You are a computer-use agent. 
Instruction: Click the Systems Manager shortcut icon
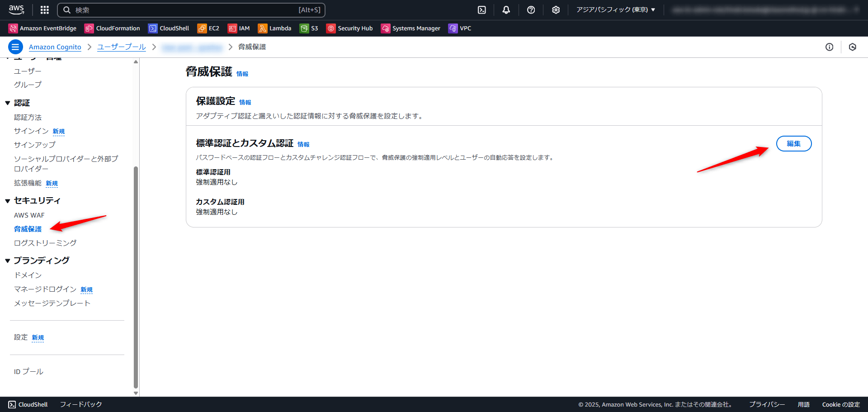pos(386,28)
